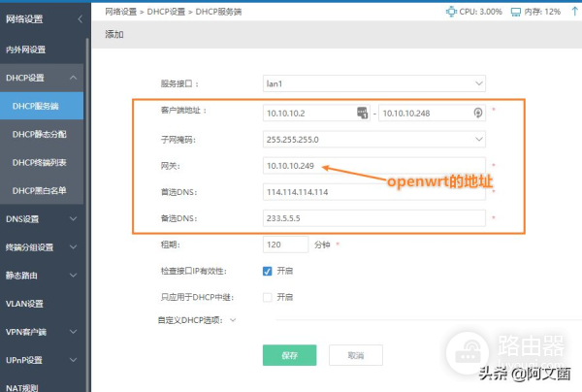Open VLAN设置 menu item
Screen dimensions: 582x392
[42, 304]
